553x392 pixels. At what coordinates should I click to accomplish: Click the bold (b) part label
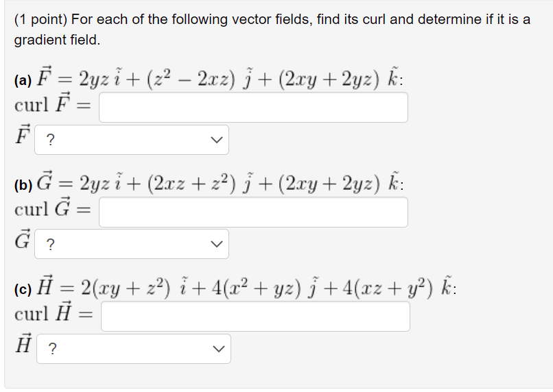pos(23,185)
